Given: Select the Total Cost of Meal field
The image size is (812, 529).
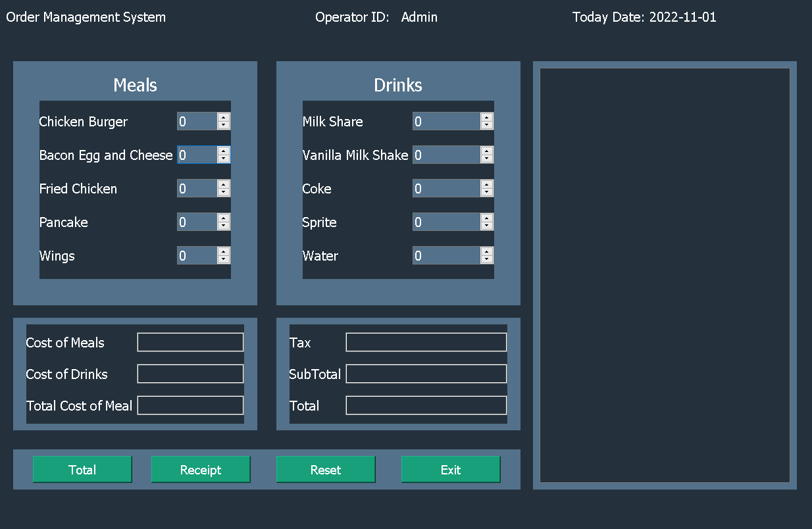Looking at the screenshot, I should click(190, 405).
